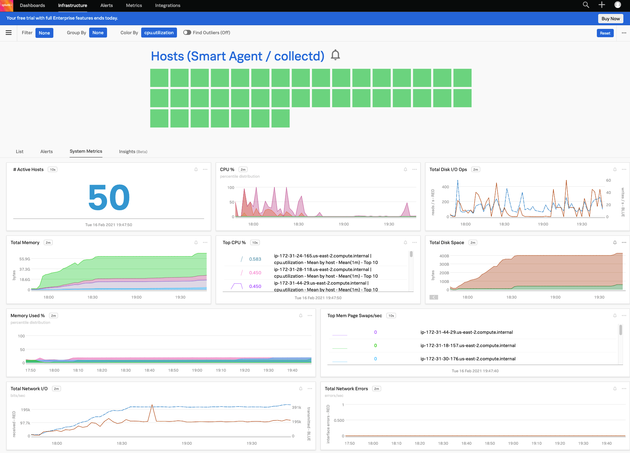Click purple legend swatch for ip-172-31-44-29 in Page Swaps

[340, 335]
